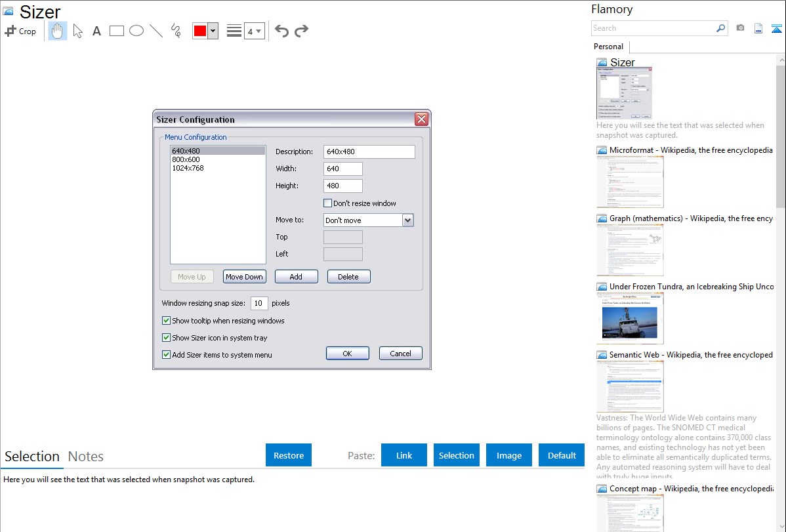Image resolution: width=786 pixels, height=532 pixels.
Task: Select the Crop tool
Action: 20,31
